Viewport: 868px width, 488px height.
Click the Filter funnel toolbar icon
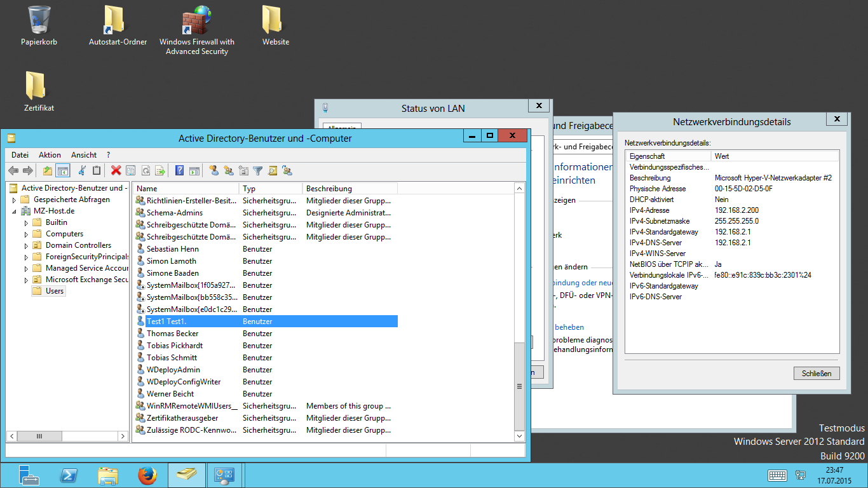tap(258, 170)
